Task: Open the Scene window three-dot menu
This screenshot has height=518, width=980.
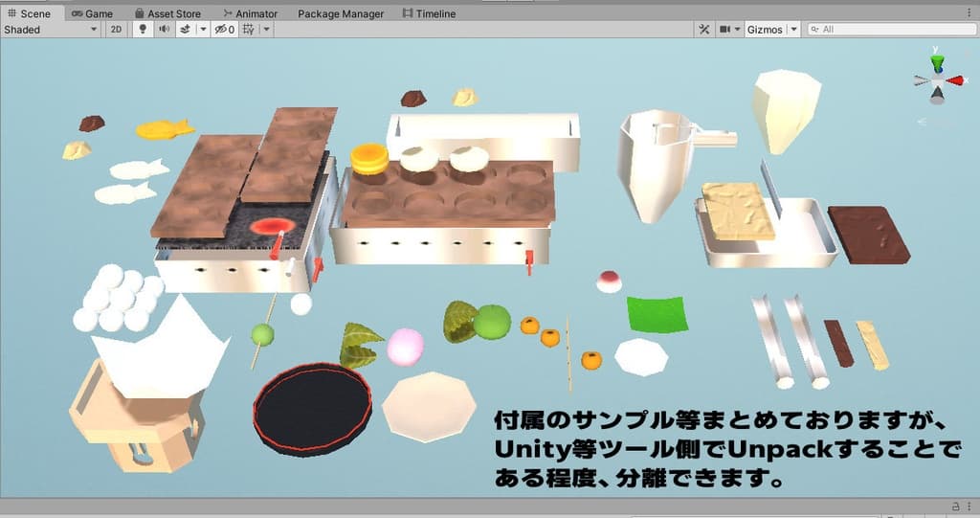Action: (x=969, y=12)
